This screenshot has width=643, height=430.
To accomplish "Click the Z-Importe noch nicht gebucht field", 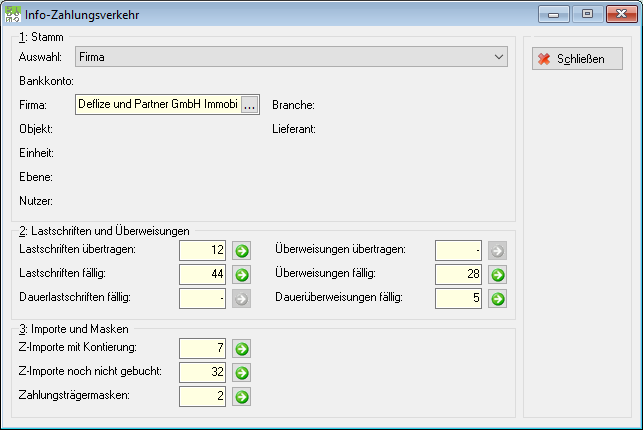I will [203, 373].
